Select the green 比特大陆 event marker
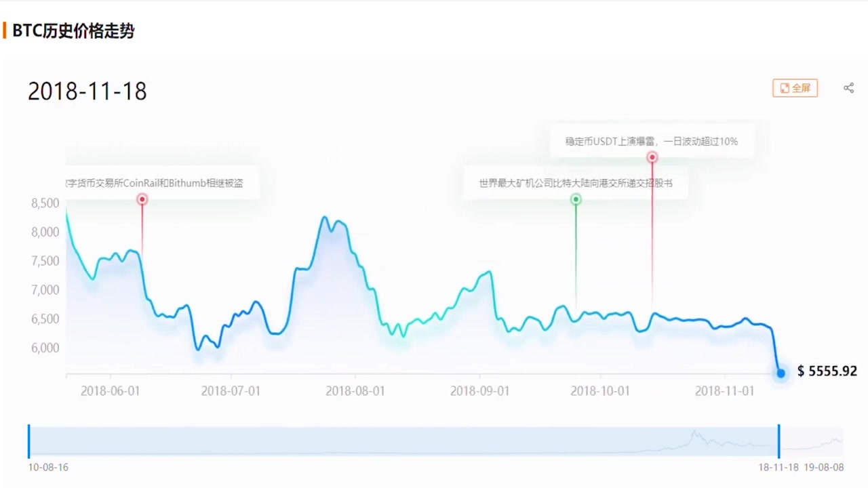Image resolution: width=868 pixels, height=488 pixels. 576,199
